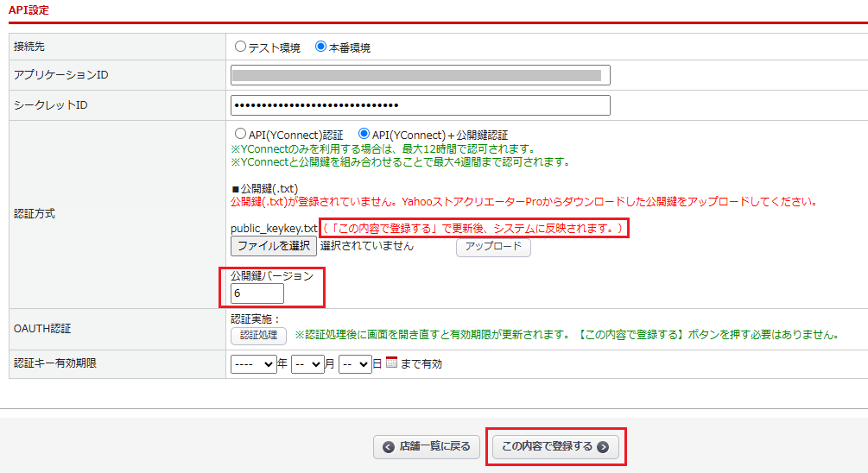Click the ■公開鍵(.txt) label
Image resolution: width=868 pixels, height=473 pixels.
coord(264,189)
